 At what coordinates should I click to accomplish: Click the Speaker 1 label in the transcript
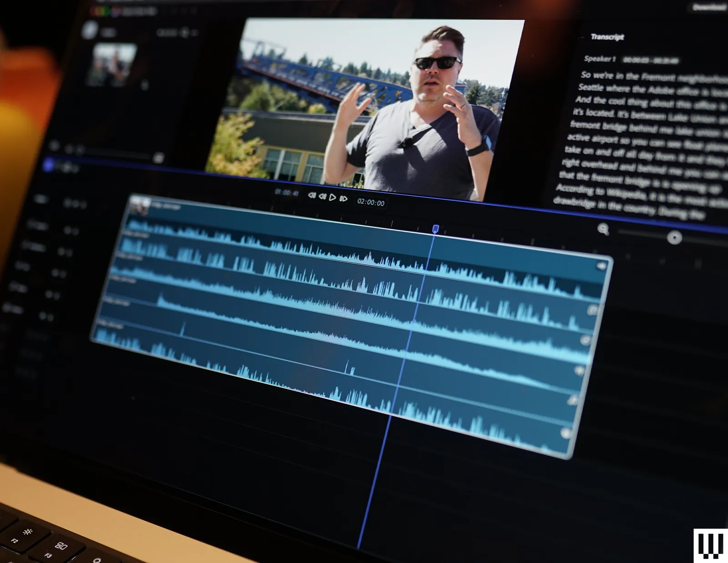coord(599,59)
